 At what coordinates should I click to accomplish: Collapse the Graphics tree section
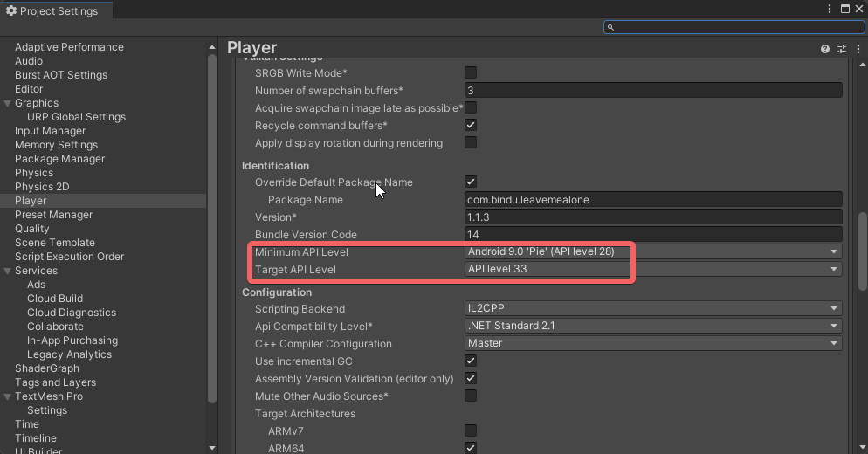[x=8, y=103]
